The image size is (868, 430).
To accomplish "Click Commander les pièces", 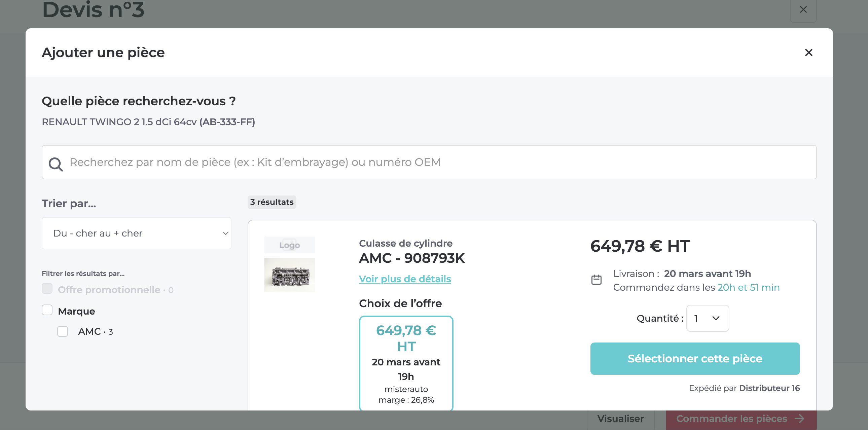I will point(731,419).
